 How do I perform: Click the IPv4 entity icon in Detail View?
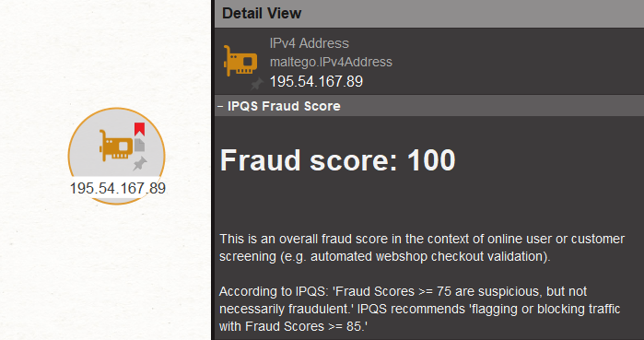click(240, 61)
